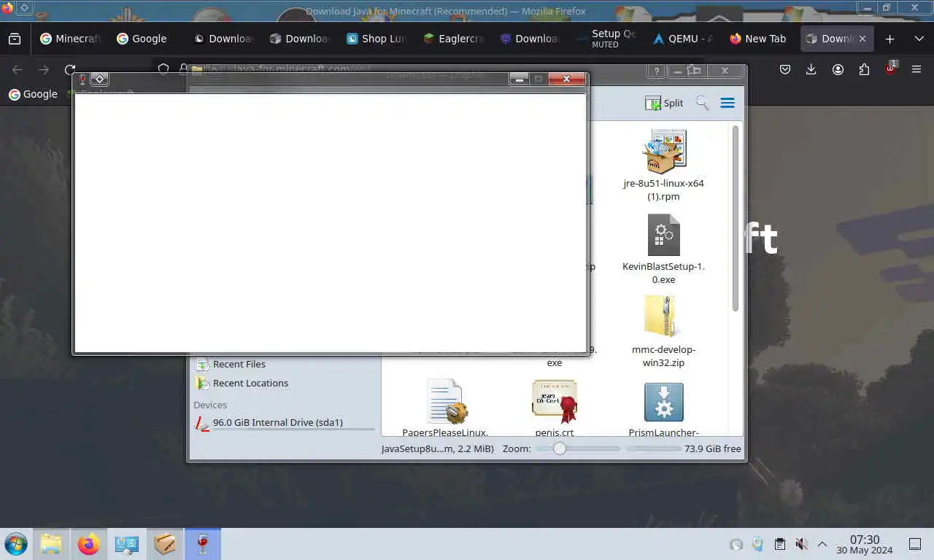
Task: Select jre-8u51-linux-x64 (1).rpm file icon
Action: click(x=664, y=151)
